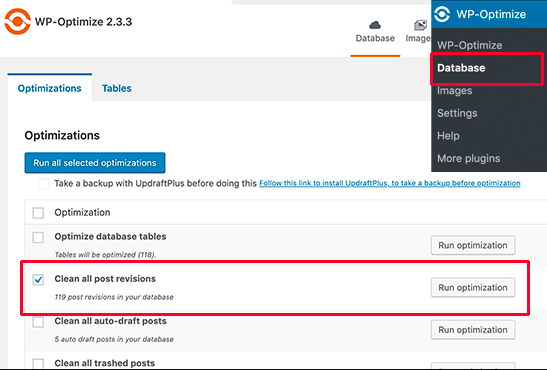Open the Images icon in top navigation
Image resolution: width=547 pixels, height=370 pixels.
point(418,31)
